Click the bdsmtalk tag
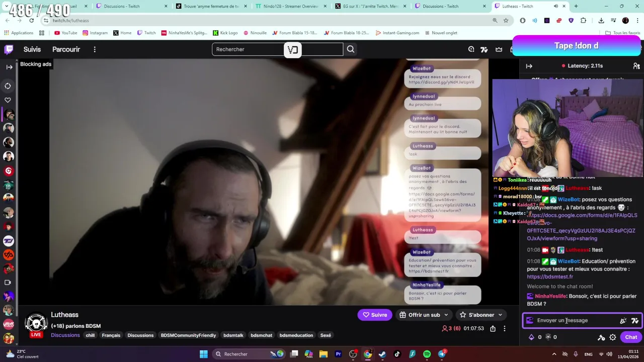 pos(233,335)
